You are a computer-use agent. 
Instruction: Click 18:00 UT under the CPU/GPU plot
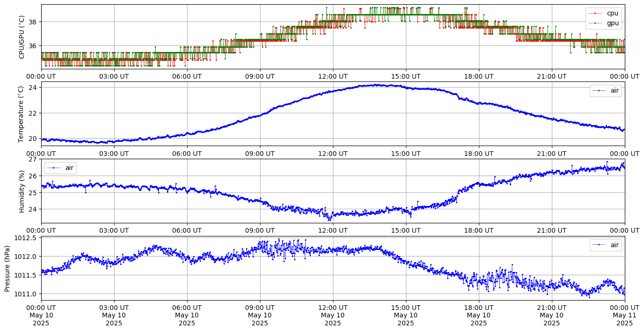[479, 76]
